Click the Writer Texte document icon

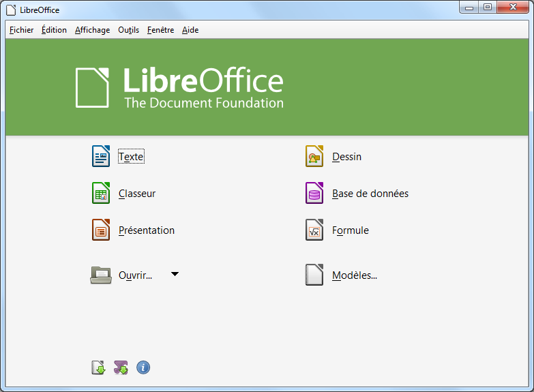(x=101, y=156)
